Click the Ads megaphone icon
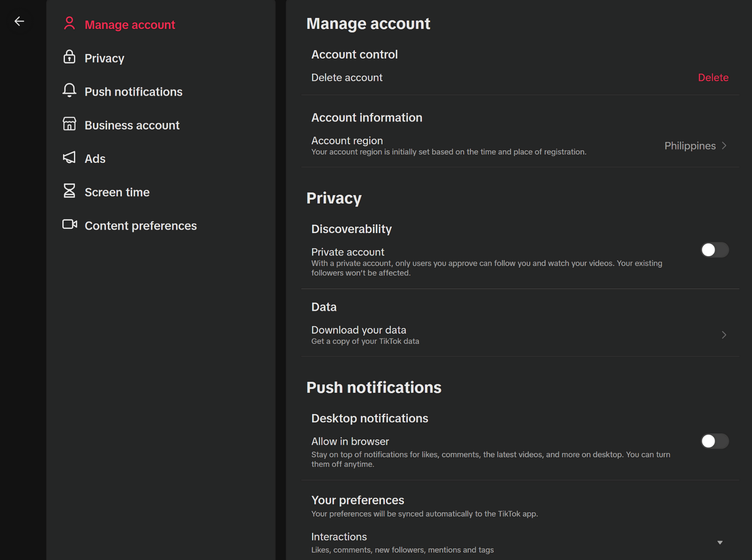Image resolution: width=752 pixels, height=560 pixels. point(69,158)
